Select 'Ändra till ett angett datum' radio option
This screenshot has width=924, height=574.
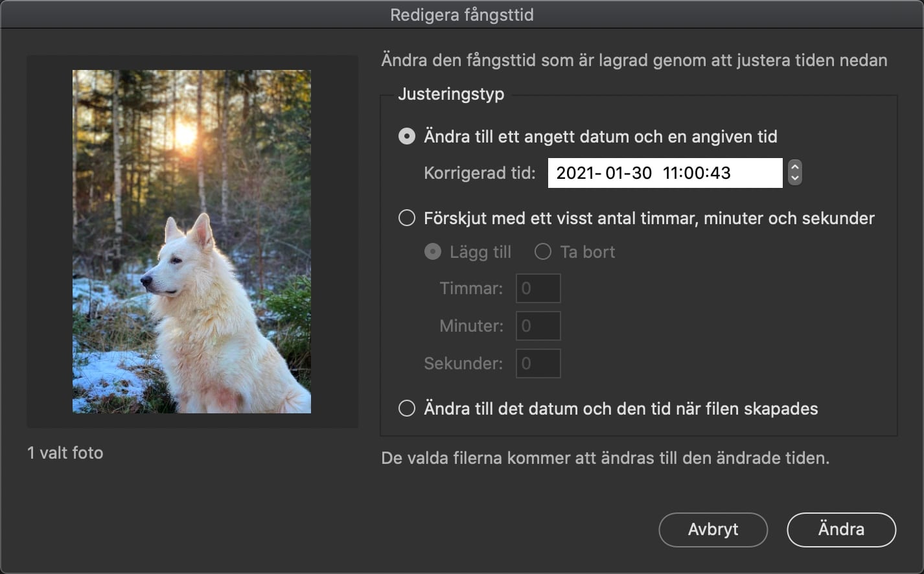tap(407, 137)
